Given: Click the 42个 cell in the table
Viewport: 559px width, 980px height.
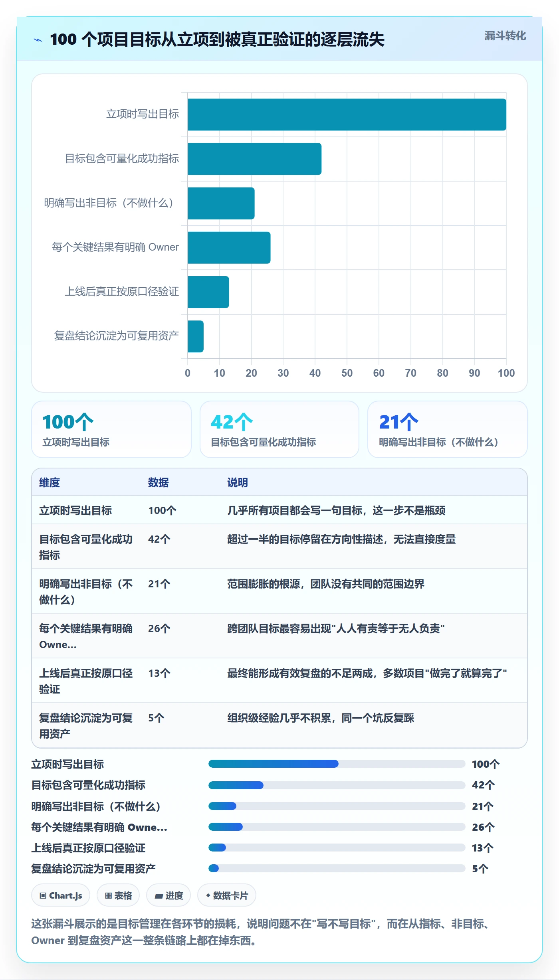Looking at the screenshot, I should pyautogui.click(x=159, y=539).
